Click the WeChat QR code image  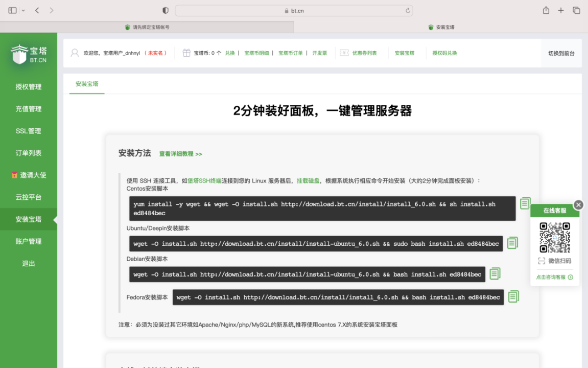pyautogui.click(x=555, y=238)
